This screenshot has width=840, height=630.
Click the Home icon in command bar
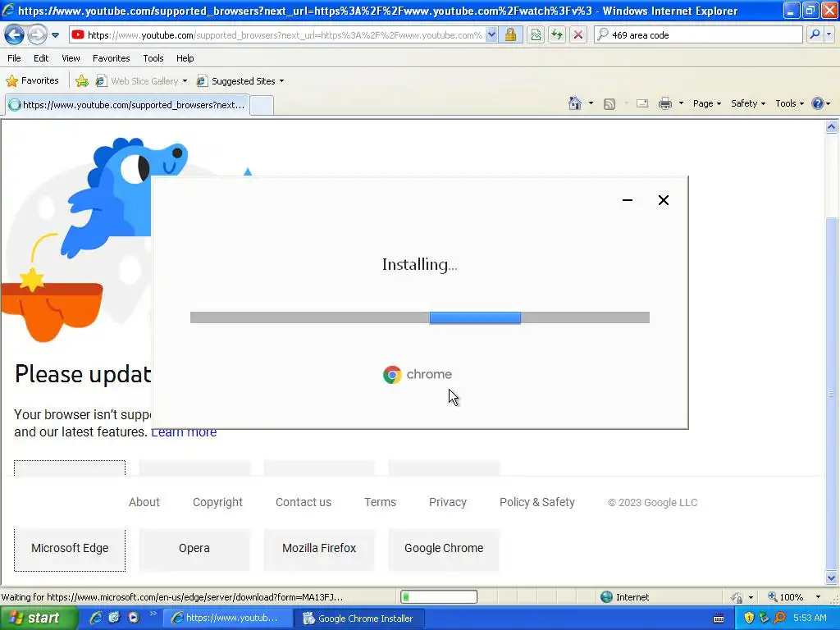click(575, 103)
